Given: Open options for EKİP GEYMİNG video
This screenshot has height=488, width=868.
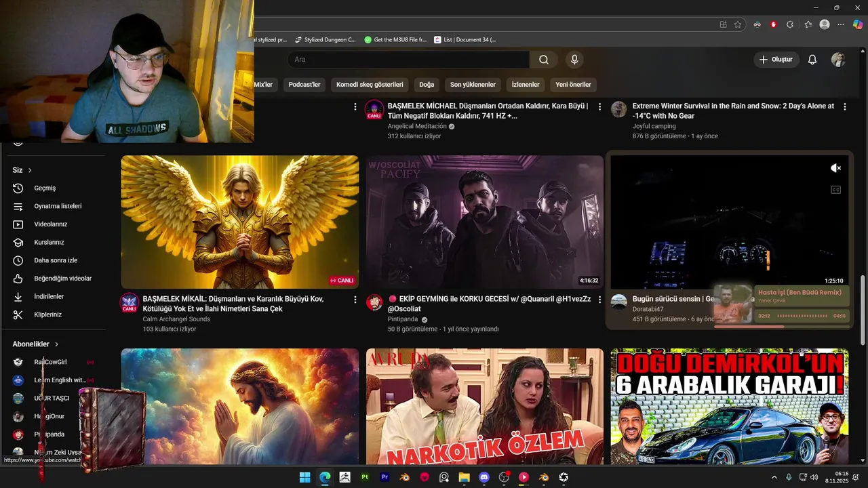Looking at the screenshot, I should [599, 299].
